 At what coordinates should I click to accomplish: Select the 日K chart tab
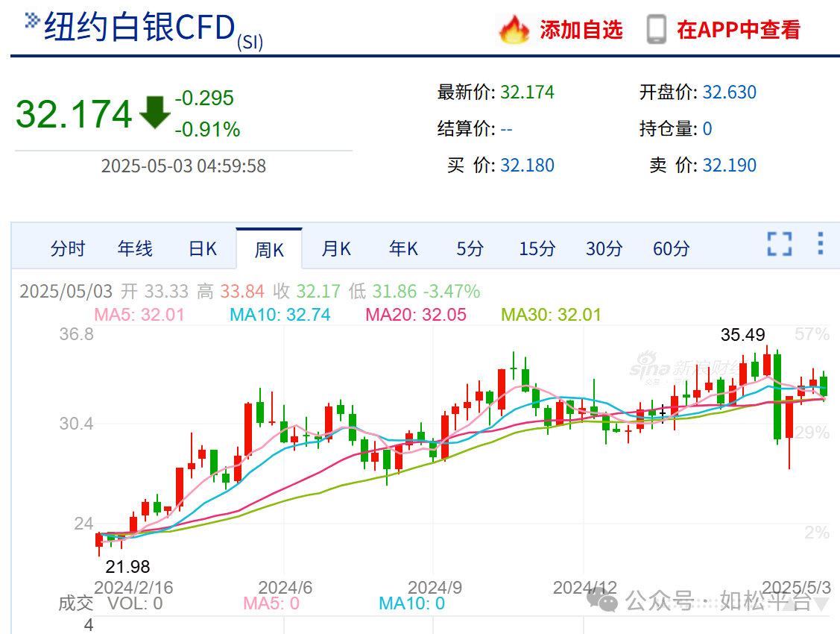click(x=202, y=249)
